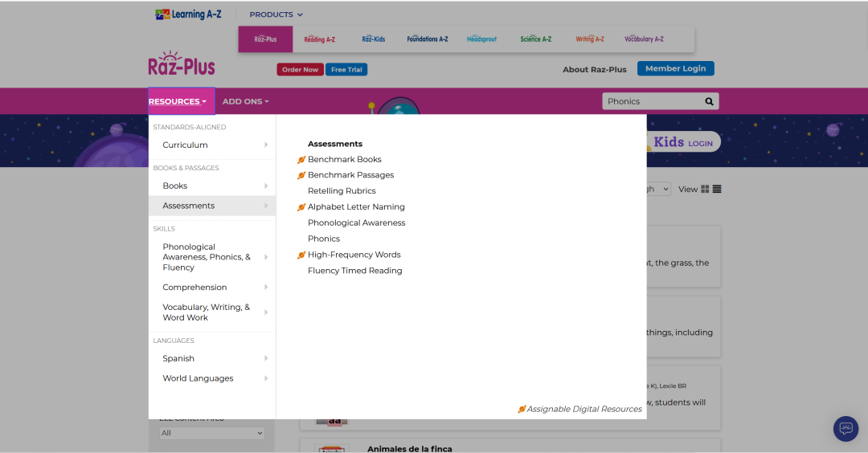This screenshot has height=453, width=868.
Task: Click the Phonics search field
Action: (652, 101)
